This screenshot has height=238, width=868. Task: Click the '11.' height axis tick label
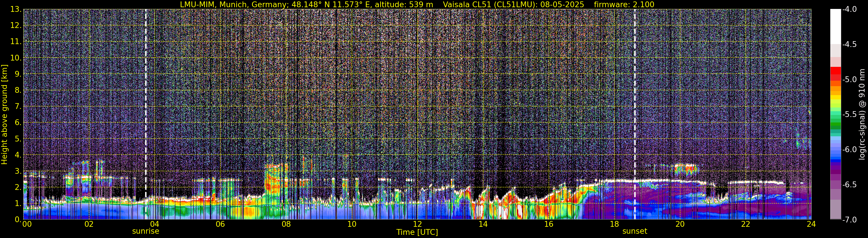click(16, 42)
